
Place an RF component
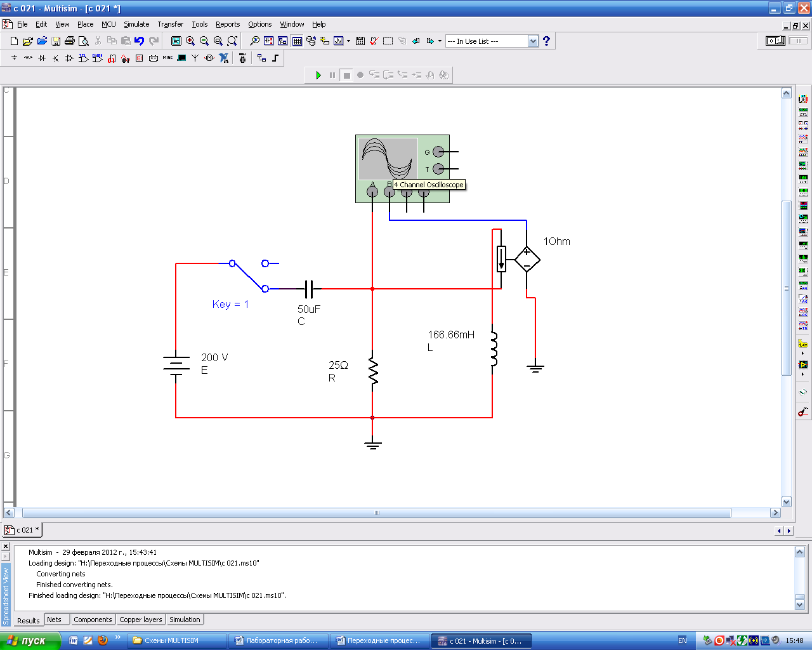[x=195, y=58]
